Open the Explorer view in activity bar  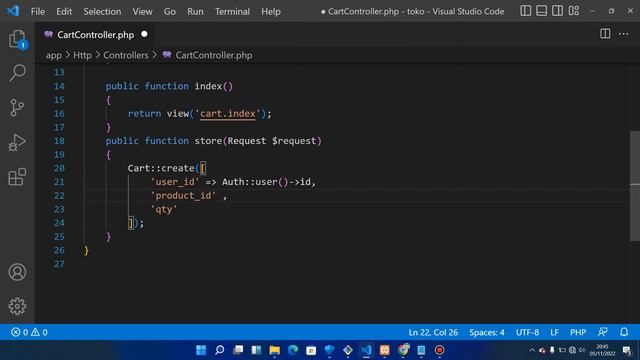[x=17, y=40]
